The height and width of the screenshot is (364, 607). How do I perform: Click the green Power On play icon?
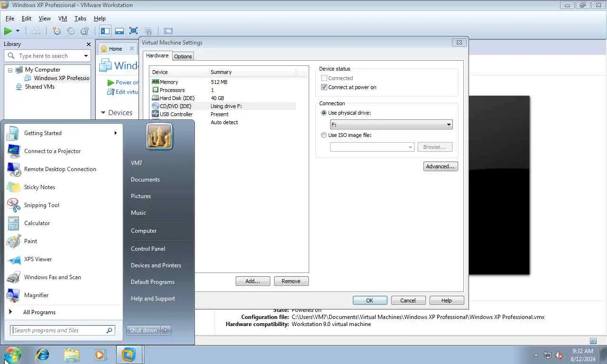pos(8,31)
